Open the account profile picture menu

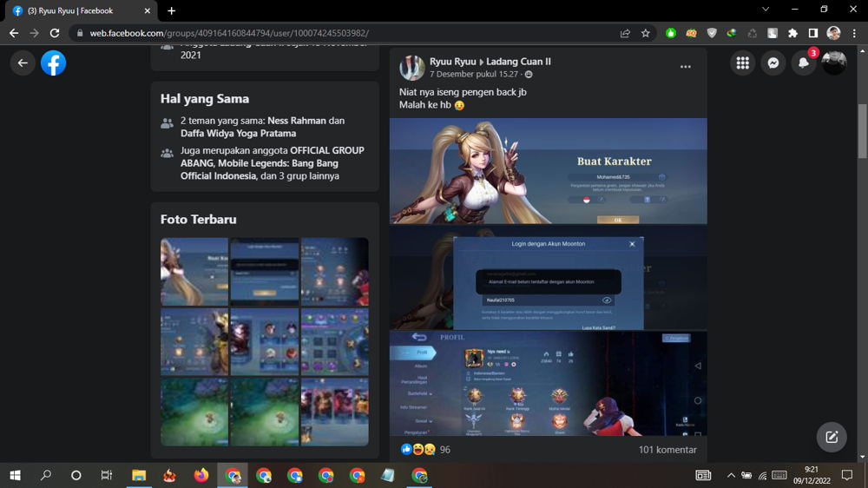tap(833, 63)
